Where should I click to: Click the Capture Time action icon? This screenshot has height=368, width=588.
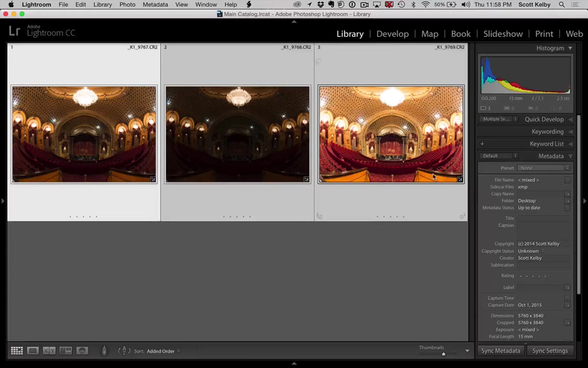click(x=567, y=298)
